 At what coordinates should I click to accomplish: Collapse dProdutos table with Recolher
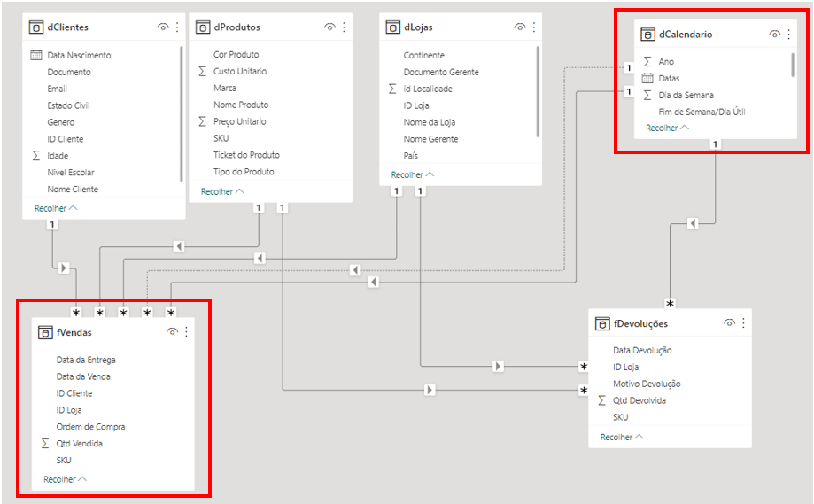pos(222,191)
